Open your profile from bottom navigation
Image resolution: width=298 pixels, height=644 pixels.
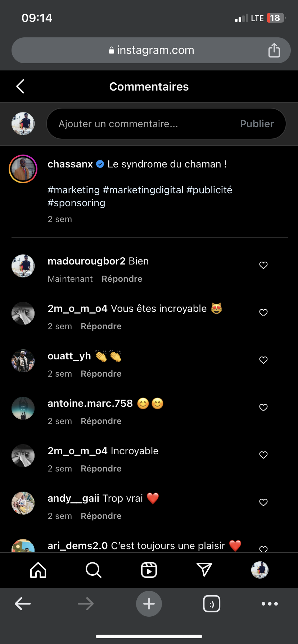(260, 570)
